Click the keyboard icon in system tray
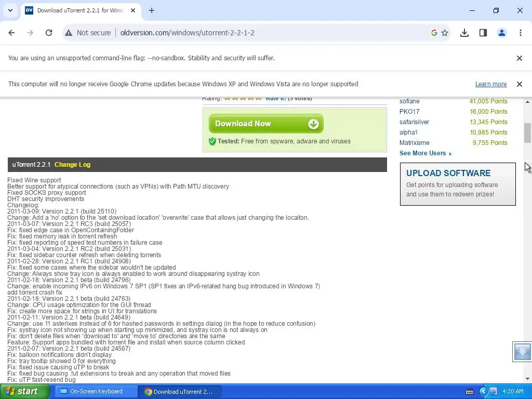This screenshot has height=399, width=532. (470, 392)
